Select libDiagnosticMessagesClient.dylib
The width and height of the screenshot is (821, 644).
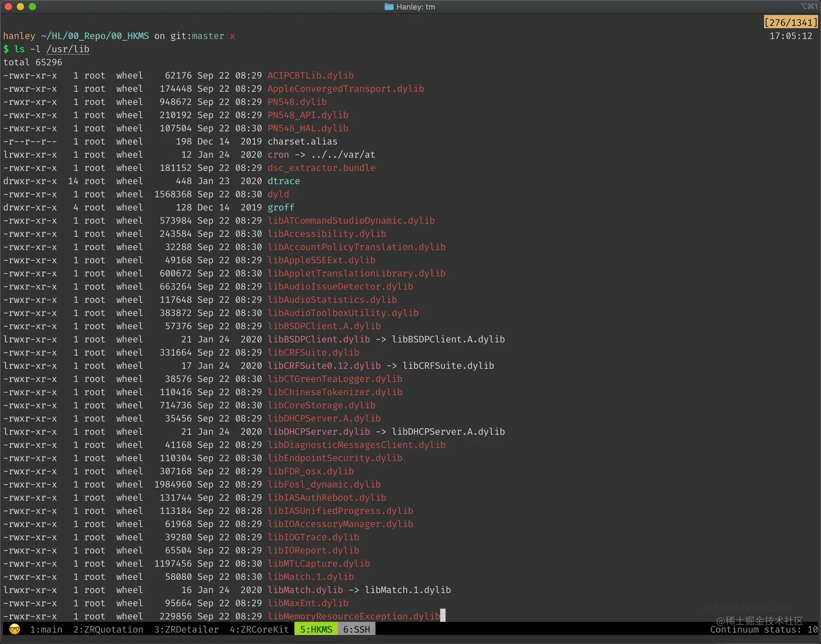tap(356, 445)
